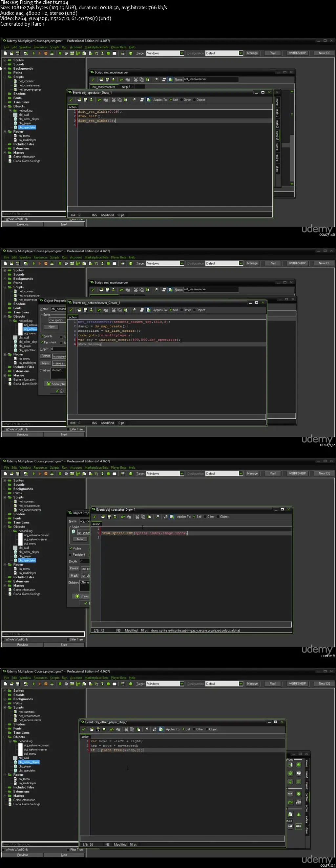Click green Run arrow in main toolbar, 00:03:46 frame
Viewport: 336px width, 868px height.
tap(34, 53)
